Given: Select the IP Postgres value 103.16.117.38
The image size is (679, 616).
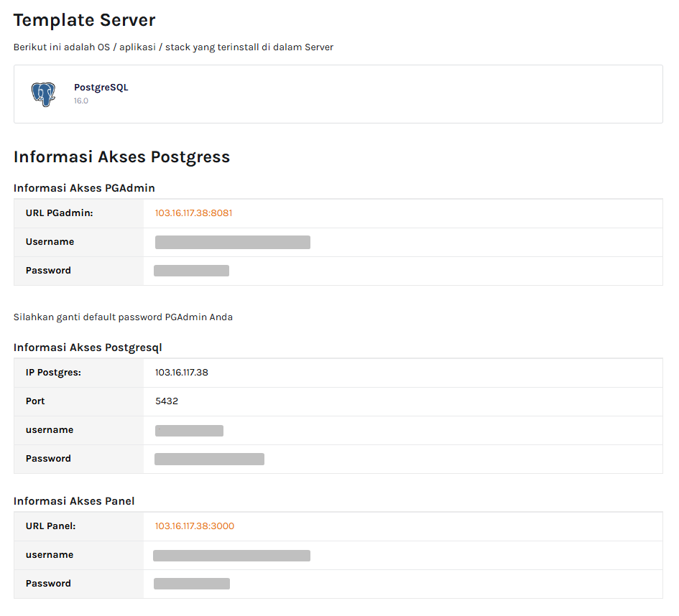Looking at the screenshot, I should (181, 373).
